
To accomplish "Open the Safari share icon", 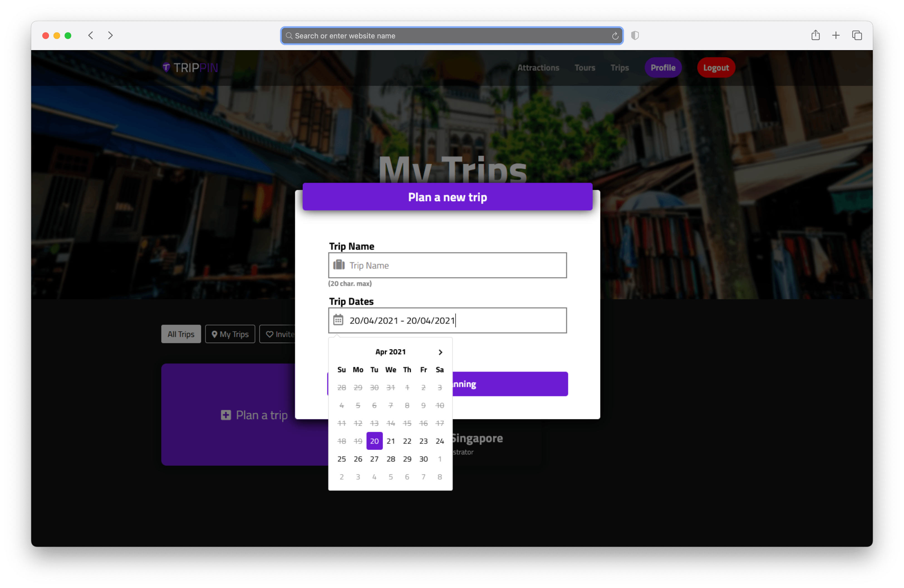I will [815, 35].
